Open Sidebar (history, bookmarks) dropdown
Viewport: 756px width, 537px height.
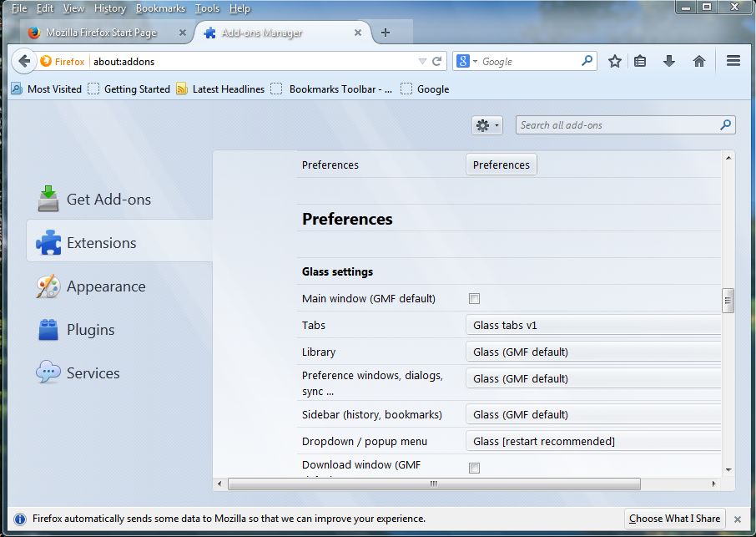(593, 414)
